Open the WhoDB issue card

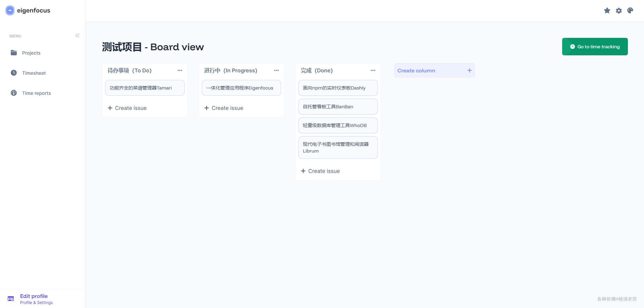click(x=338, y=125)
